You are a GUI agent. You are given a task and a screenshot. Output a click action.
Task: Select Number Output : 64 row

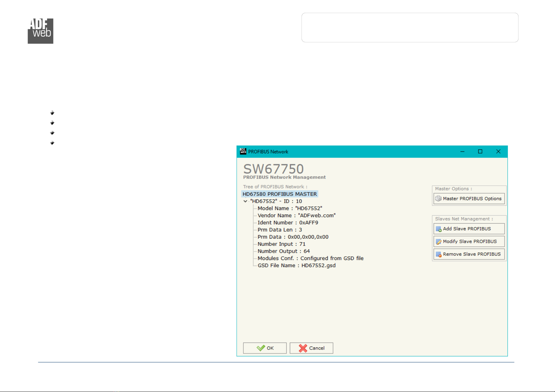[x=284, y=251]
